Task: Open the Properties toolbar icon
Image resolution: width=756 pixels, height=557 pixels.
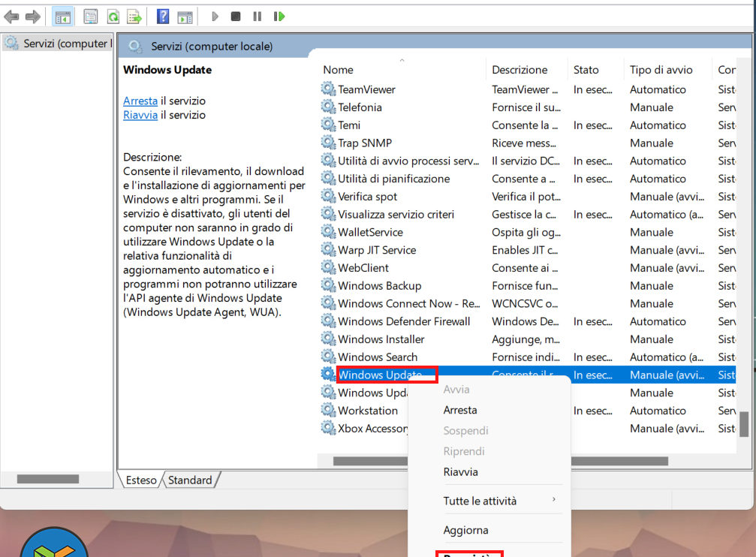Action: [91, 17]
